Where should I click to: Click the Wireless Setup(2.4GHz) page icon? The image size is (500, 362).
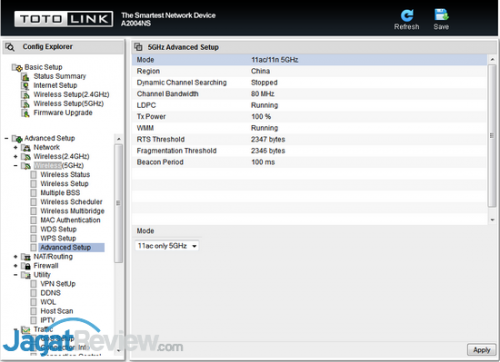click(x=25, y=95)
